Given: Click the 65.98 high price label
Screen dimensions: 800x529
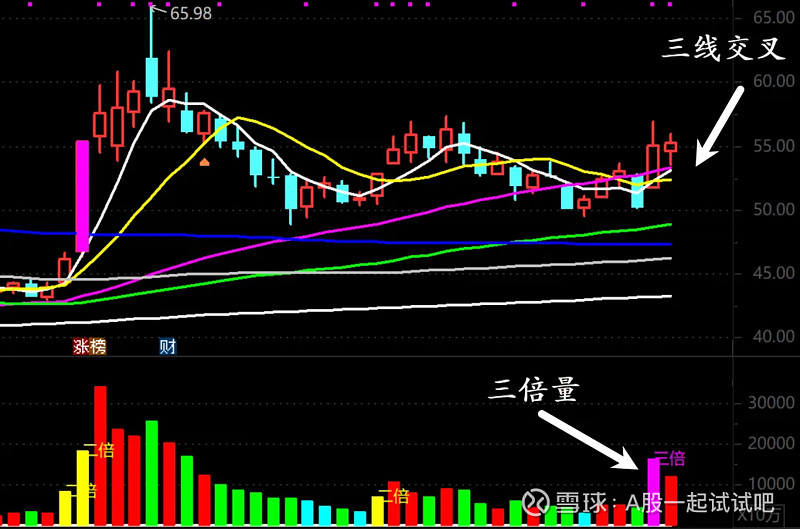Looking at the screenshot, I should point(191,13).
